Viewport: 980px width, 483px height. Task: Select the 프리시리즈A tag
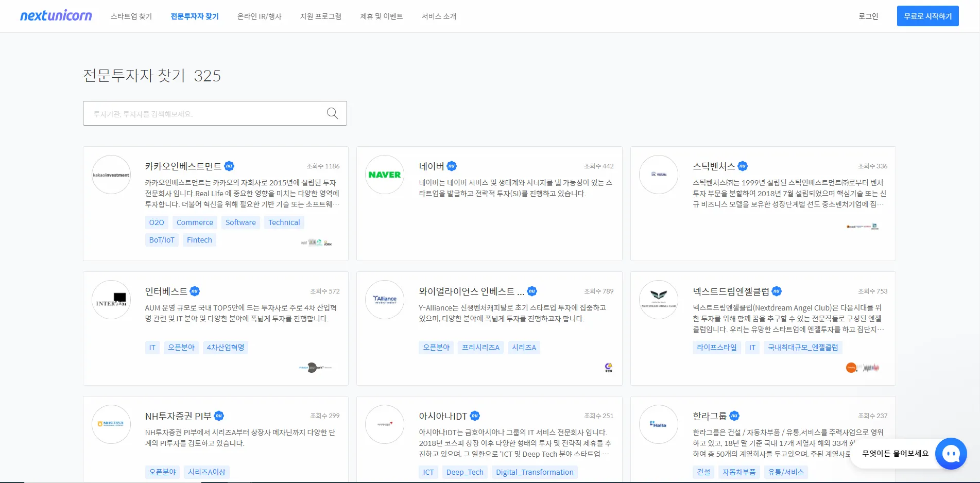click(481, 348)
